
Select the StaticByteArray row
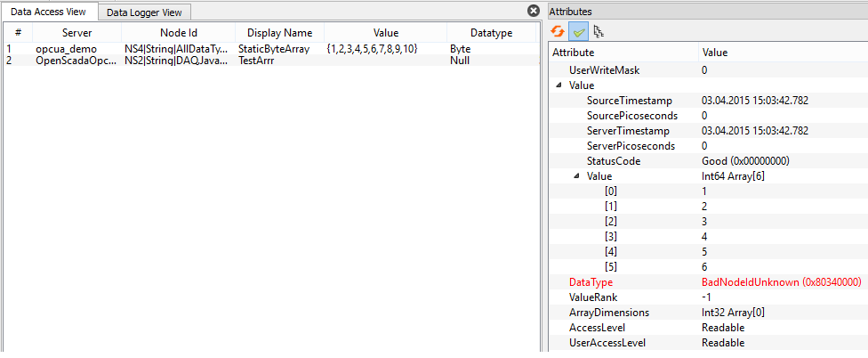pyautogui.click(x=273, y=49)
